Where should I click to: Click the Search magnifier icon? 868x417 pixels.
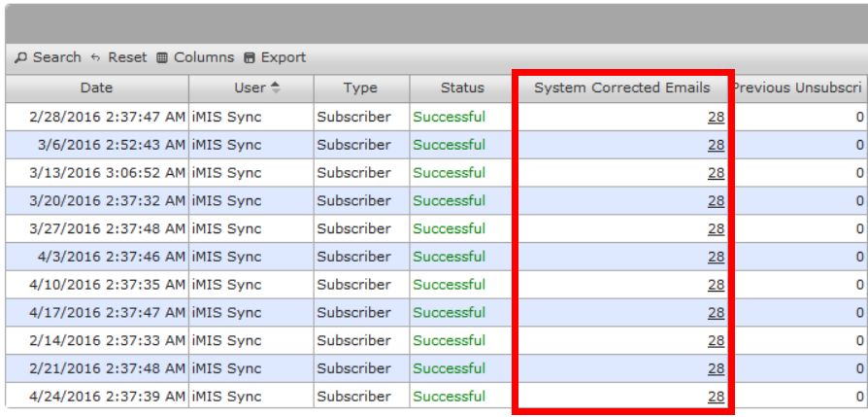point(21,57)
